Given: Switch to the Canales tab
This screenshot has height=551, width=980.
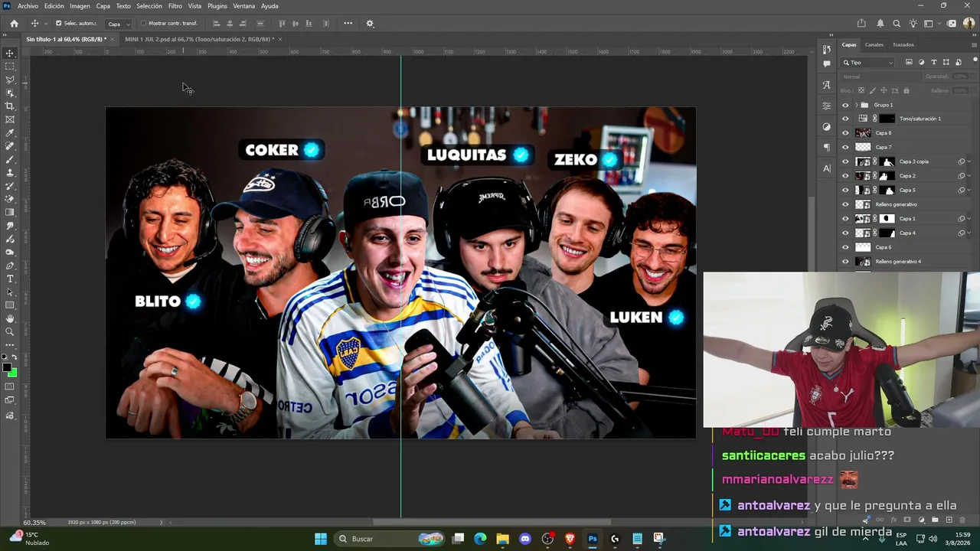Looking at the screenshot, I should tap(874, 44).
